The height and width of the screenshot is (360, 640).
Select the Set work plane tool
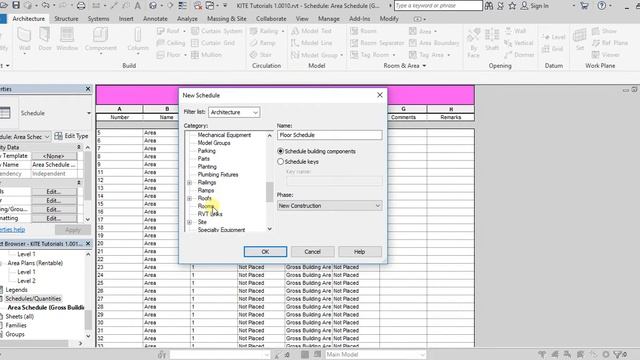coord(580,40)
